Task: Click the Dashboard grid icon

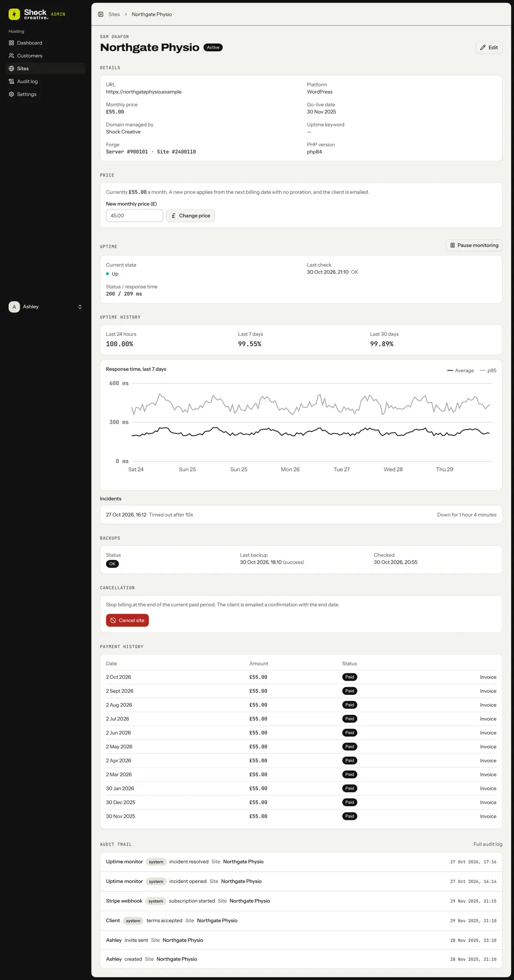Action: [12, 43]
